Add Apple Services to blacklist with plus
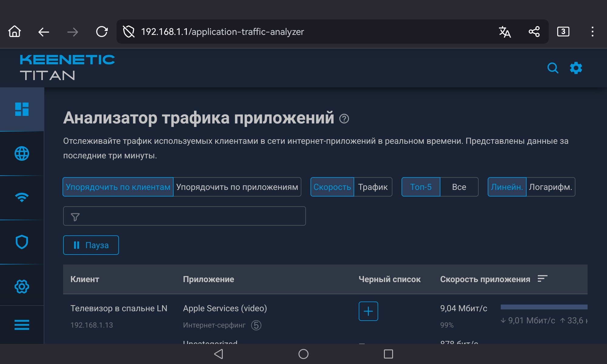This screenshot has width=607, height=364. (368, 311)
